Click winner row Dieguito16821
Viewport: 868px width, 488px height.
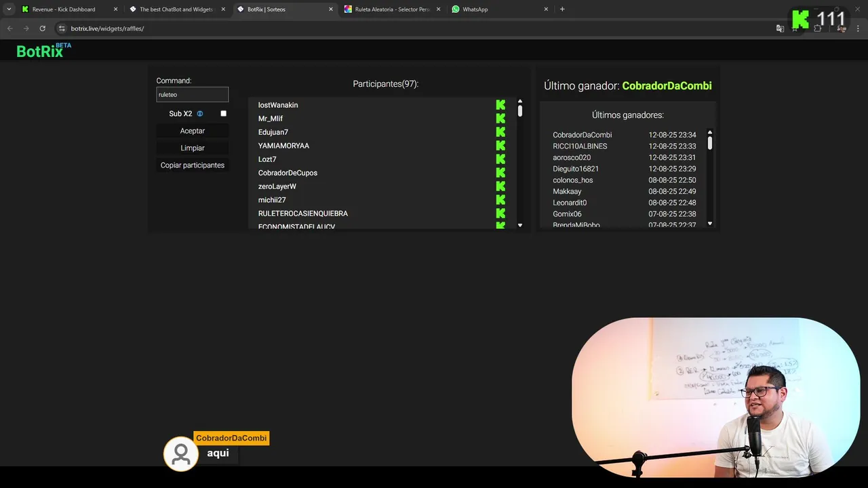tap(625, 169)
